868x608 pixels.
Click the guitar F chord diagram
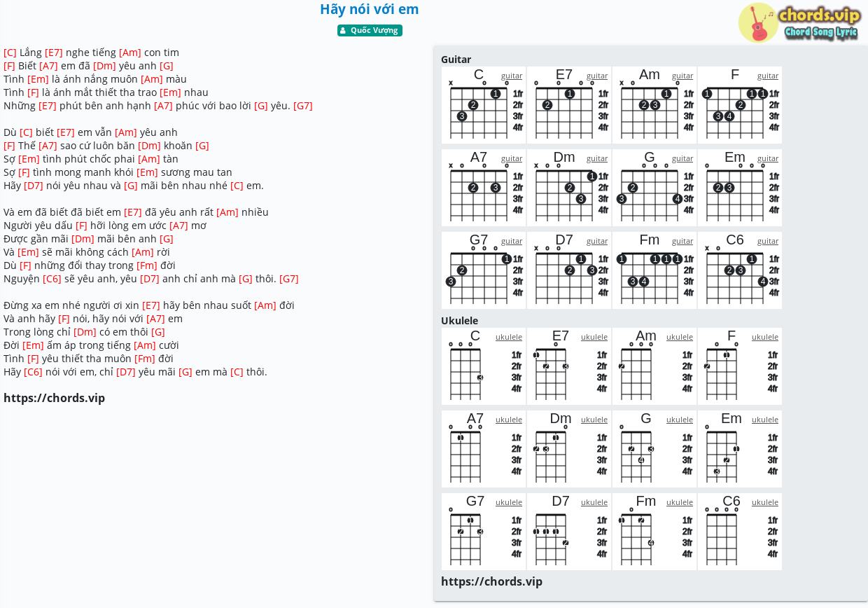(x=740, y=105)
